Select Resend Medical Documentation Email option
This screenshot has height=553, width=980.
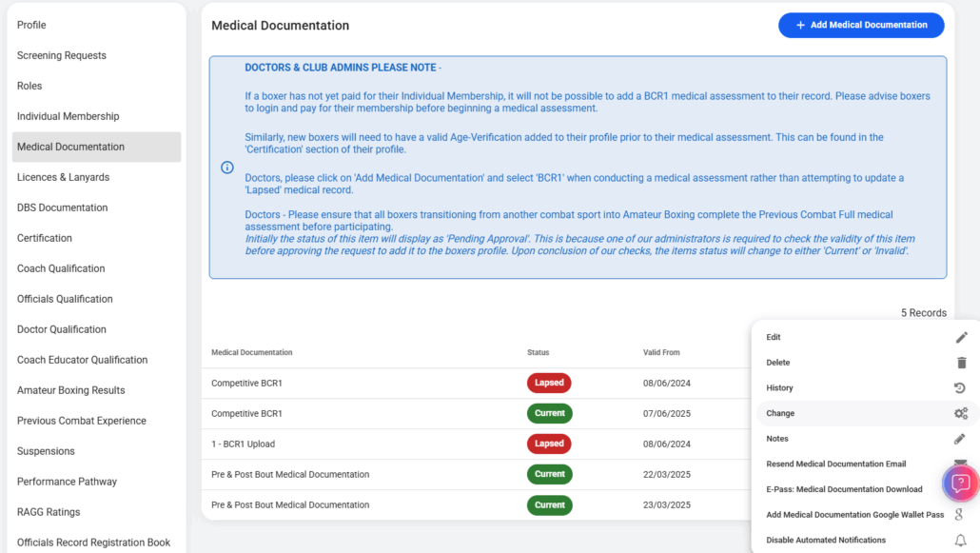tap(835, 464)
